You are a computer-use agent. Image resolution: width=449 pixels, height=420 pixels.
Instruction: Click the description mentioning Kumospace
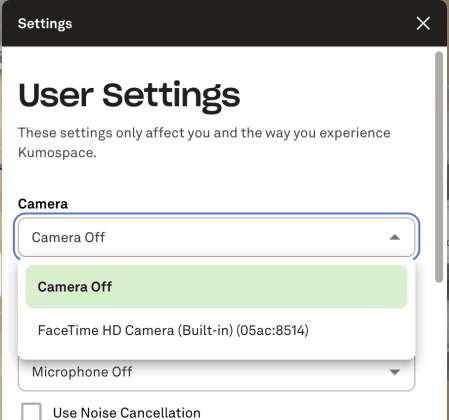click(204, 143)
